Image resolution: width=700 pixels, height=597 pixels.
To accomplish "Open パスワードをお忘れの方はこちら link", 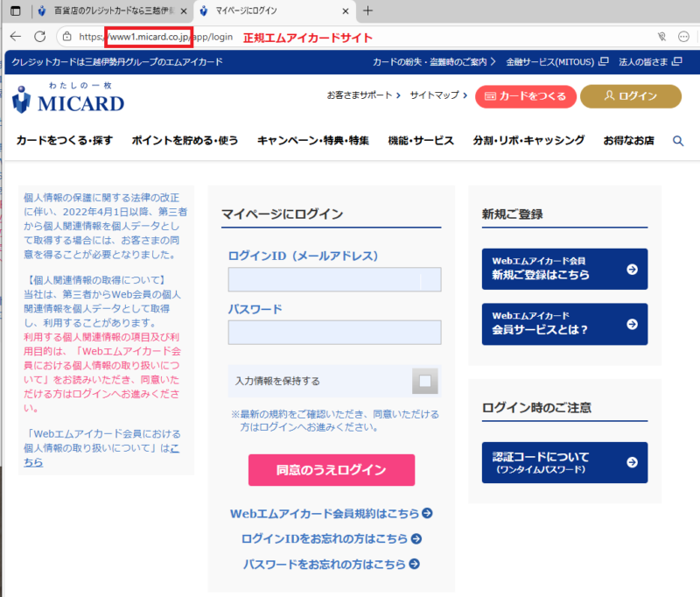I will [331, 564].
